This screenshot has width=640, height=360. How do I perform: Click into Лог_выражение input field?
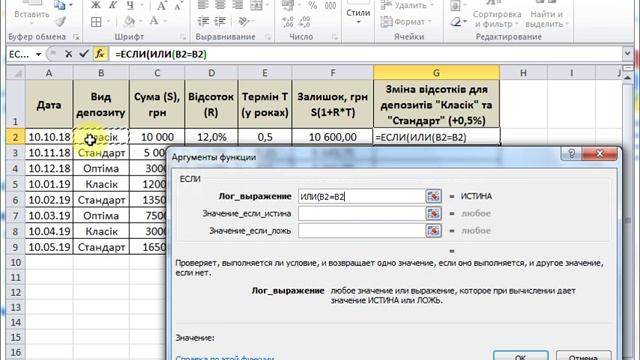362,196
